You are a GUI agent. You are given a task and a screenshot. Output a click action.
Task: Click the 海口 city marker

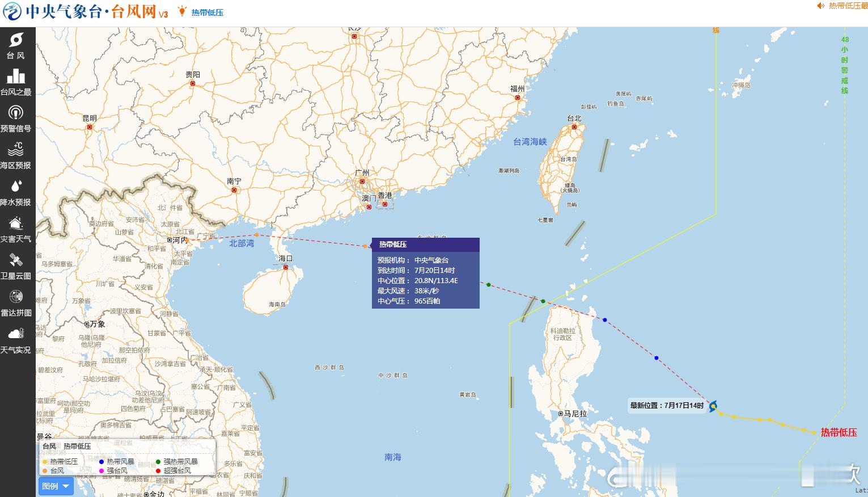(x=286, y=267)
